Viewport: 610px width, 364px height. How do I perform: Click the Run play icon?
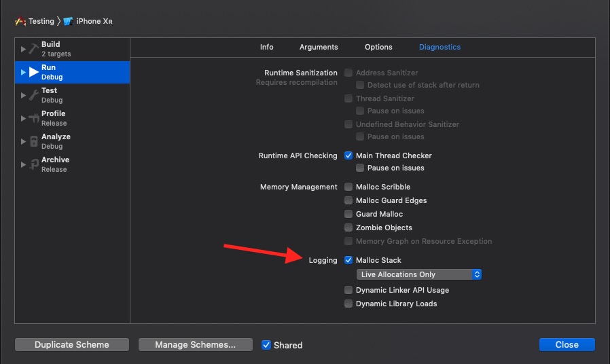[33, 72]
